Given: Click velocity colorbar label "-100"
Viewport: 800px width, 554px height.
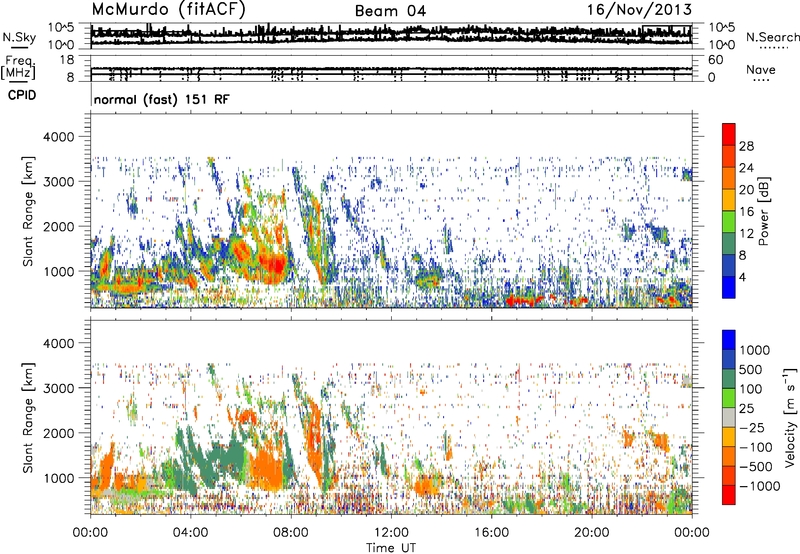Looking at the screenshot, I should [757, 447].
